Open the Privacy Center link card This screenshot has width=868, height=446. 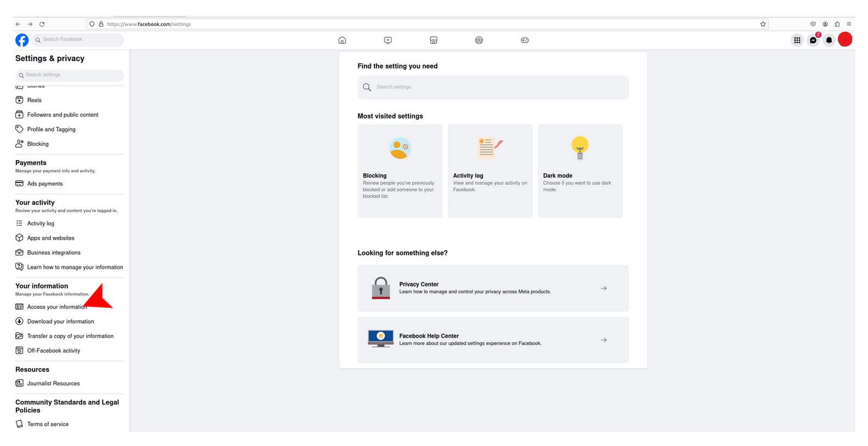click(493, 289)
